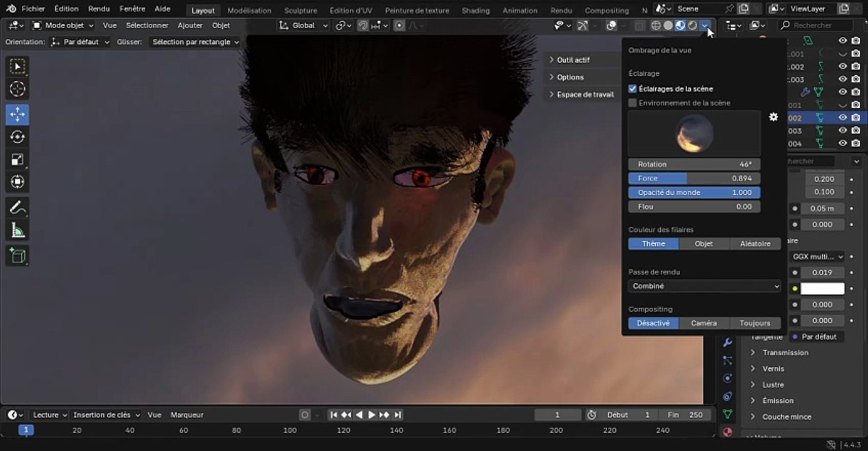Viewport: 868px width, 451px height.
Task: Activate the Rotate tool
Action: click(x=18, y=137)
